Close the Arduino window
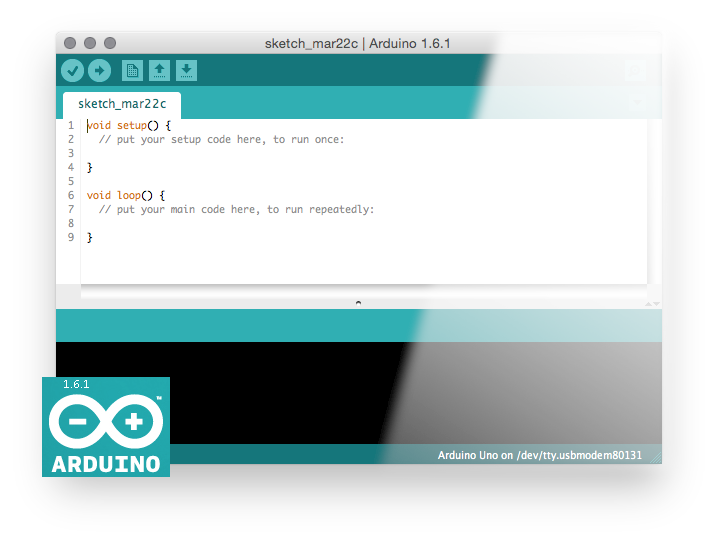 [70, 43]
